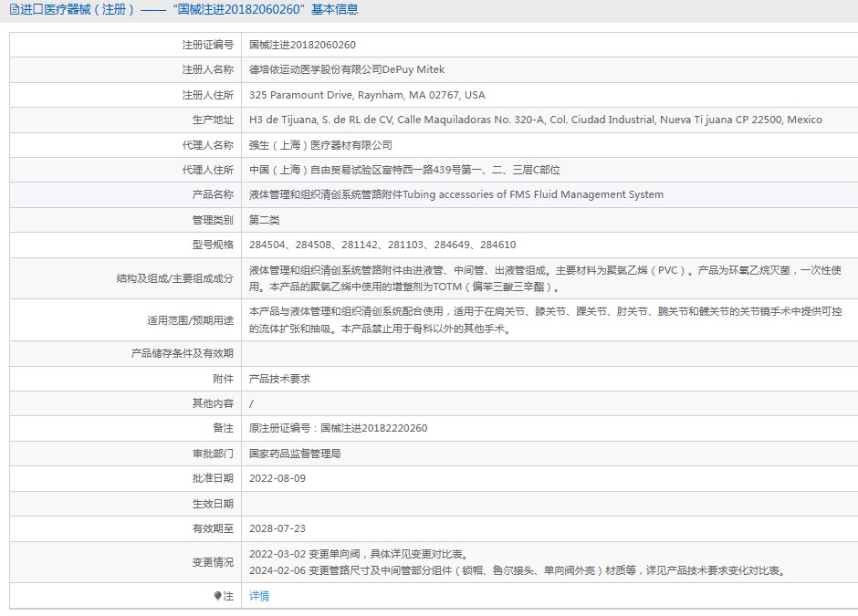Click the bullet icon beside 注 label

click(x=217, y=596)
